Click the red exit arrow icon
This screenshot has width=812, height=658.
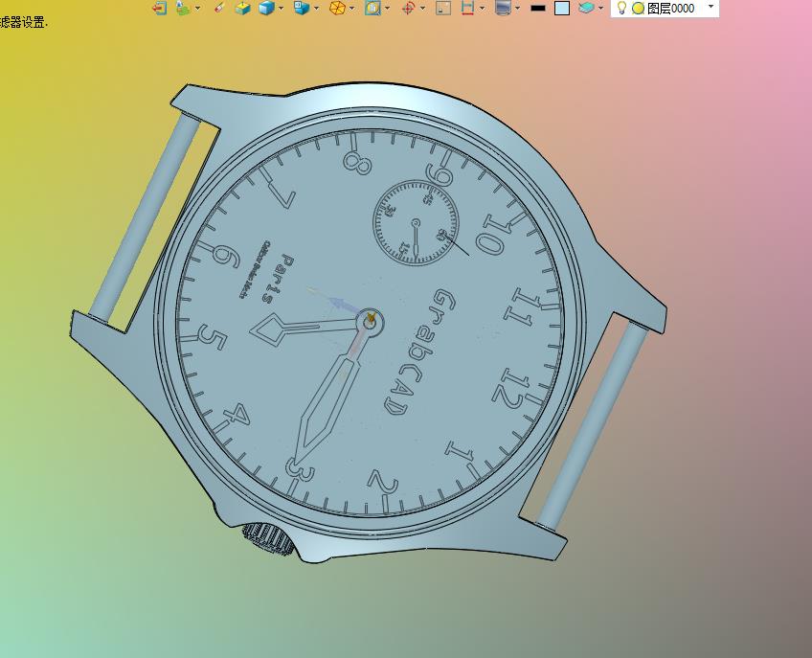click(x=160, y=8)
